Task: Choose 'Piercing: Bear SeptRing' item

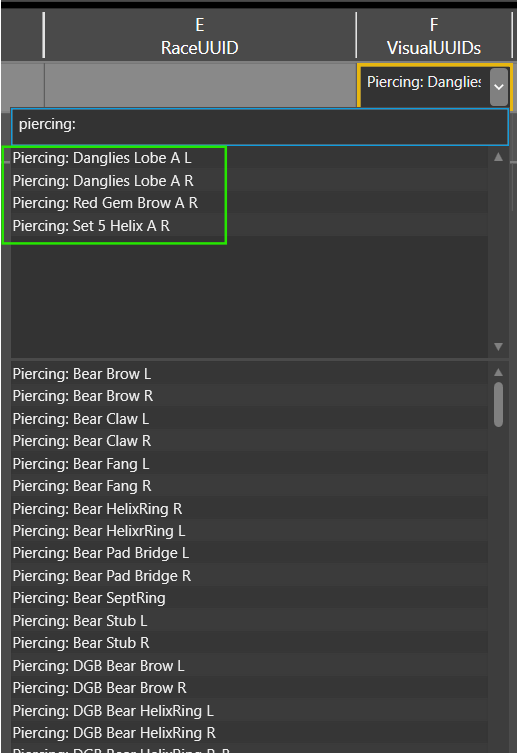Action: pos(249,598)
